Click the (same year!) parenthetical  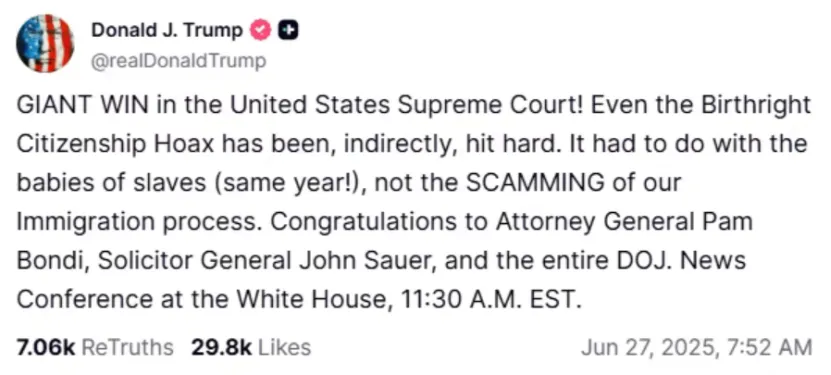click(x=291, y=183)
